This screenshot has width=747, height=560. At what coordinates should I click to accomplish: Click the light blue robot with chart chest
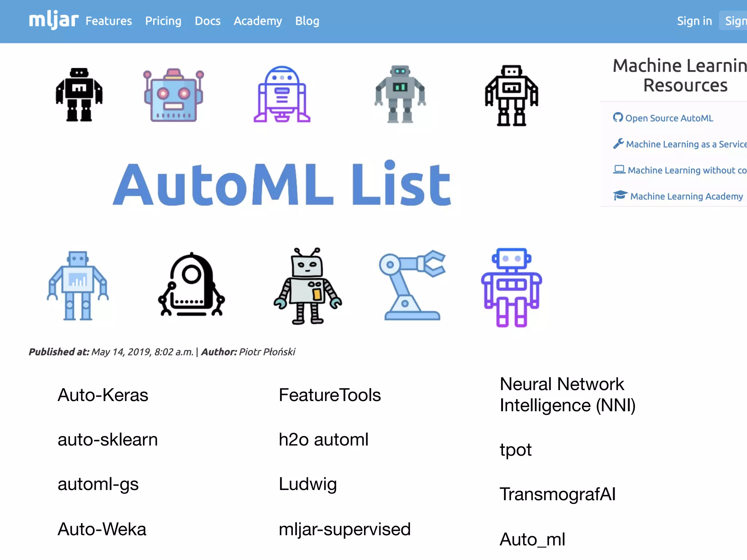78,286
